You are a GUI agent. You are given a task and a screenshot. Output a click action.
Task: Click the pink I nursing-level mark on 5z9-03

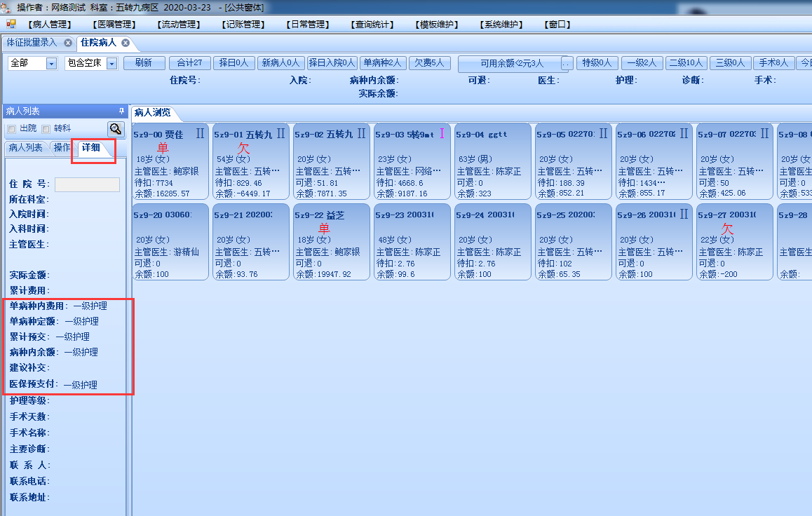442,133
